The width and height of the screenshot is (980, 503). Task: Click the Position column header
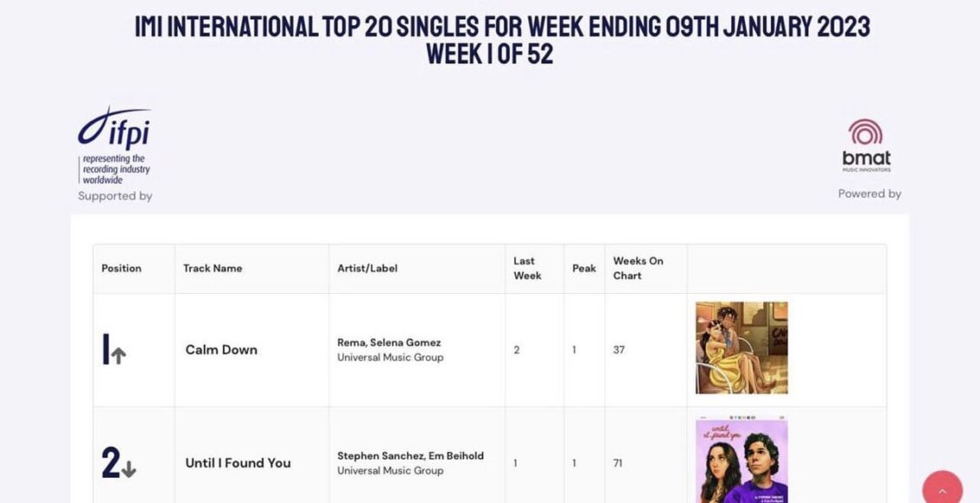(121, 268)
